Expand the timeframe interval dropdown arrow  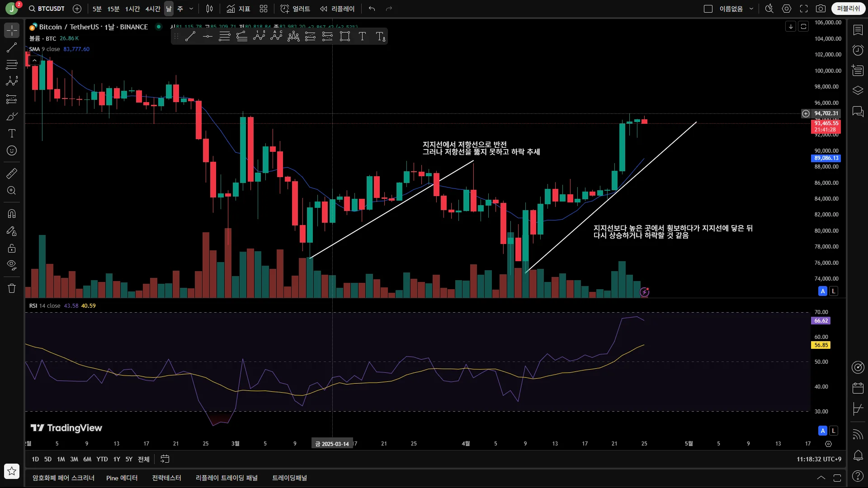(191, 9)
